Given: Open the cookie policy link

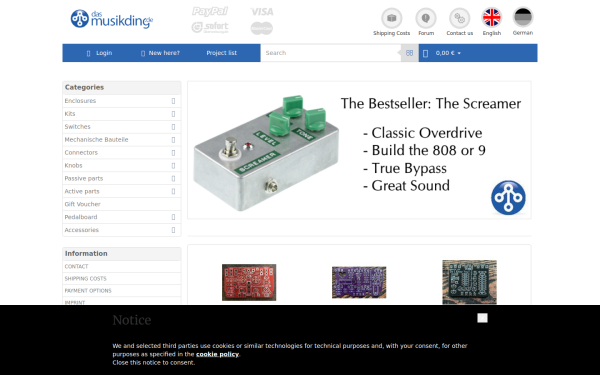Looking at the screenshot, I should (217, 354).
